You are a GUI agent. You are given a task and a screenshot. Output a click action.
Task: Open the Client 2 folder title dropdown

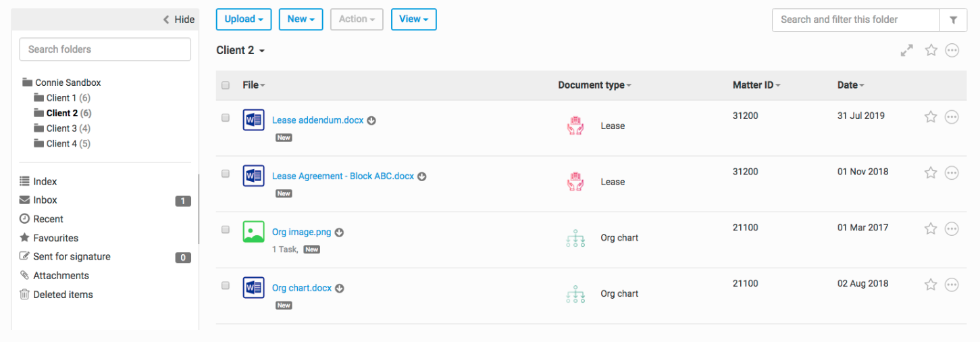coord(240,51)
